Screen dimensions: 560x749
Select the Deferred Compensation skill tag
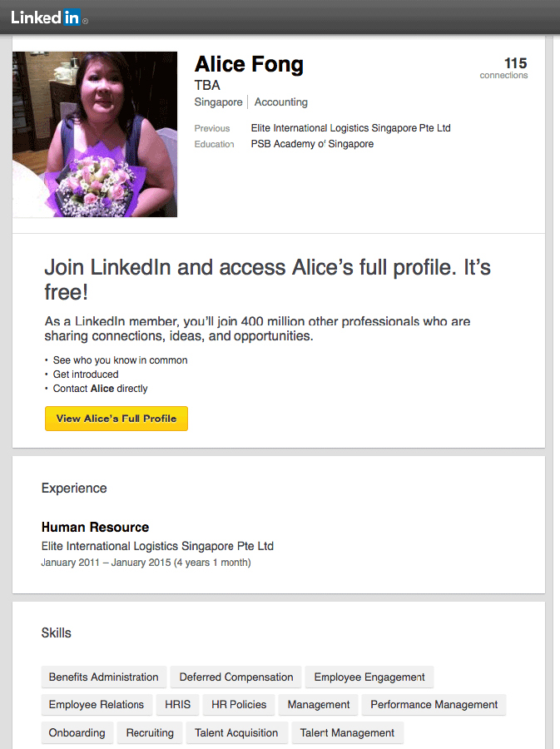[x=236, y=677]
